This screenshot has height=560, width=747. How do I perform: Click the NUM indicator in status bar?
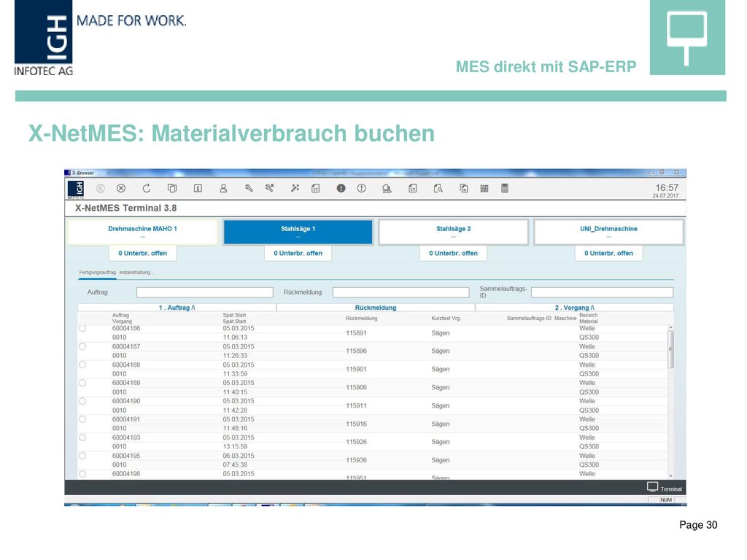tap(666, 500)
